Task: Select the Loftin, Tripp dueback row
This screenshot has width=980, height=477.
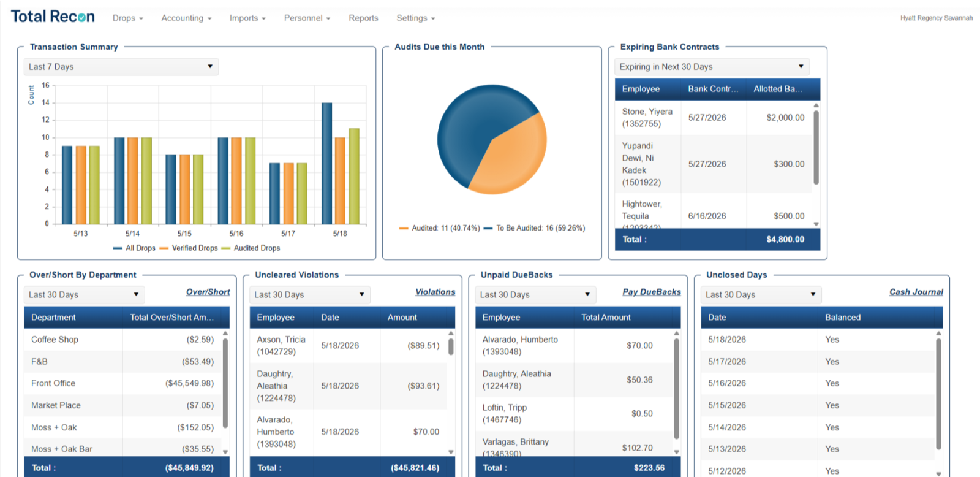Action: point(573,414)
